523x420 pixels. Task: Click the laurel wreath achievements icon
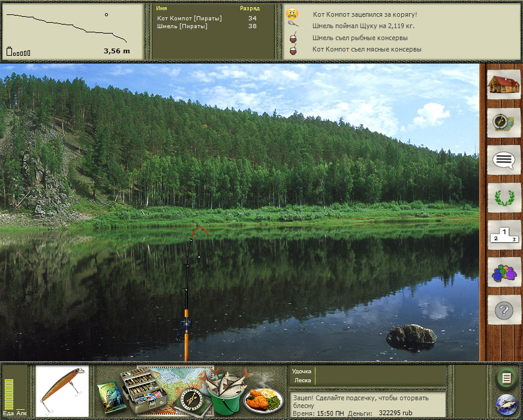coord(503,197)
